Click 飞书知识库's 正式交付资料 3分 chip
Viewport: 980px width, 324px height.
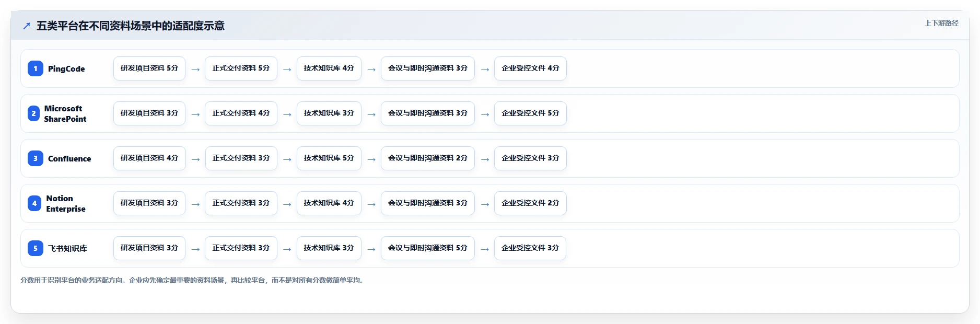coord(241,248)
